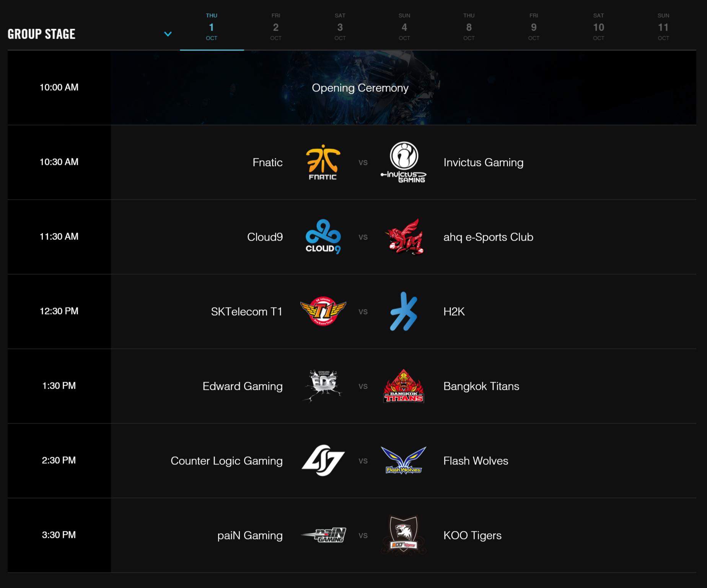Click the paiN Gaming logo
The width and height of the screenshot is (707, 588).
pos(323,535)
